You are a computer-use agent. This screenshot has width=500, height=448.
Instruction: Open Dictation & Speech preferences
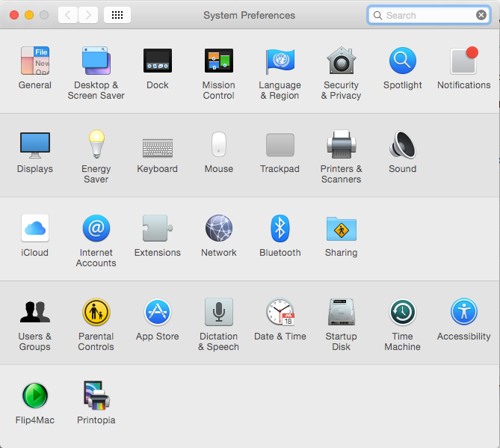[218, 313]
